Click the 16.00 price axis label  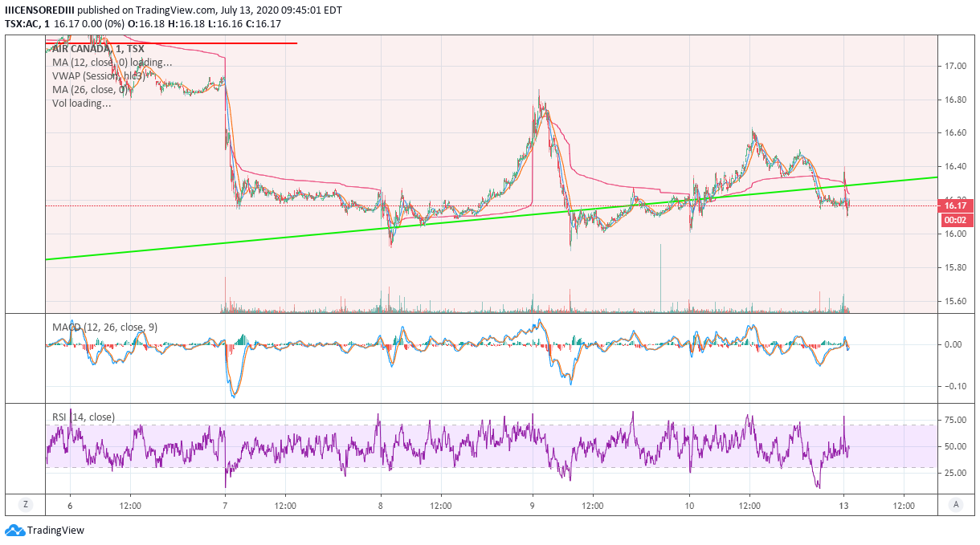(956, 234)
